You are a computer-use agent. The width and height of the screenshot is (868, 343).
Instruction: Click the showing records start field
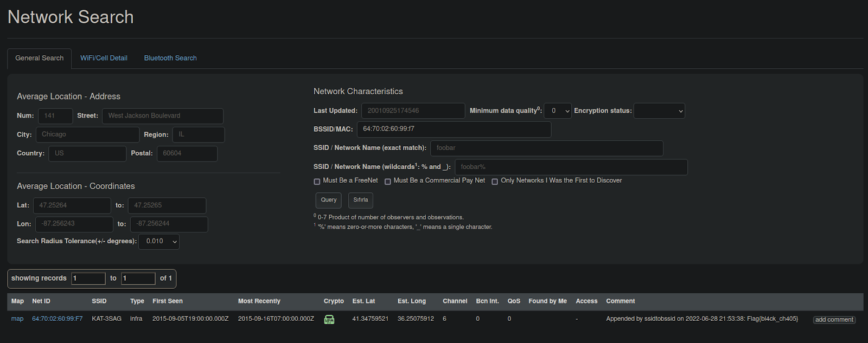[88, 279]
